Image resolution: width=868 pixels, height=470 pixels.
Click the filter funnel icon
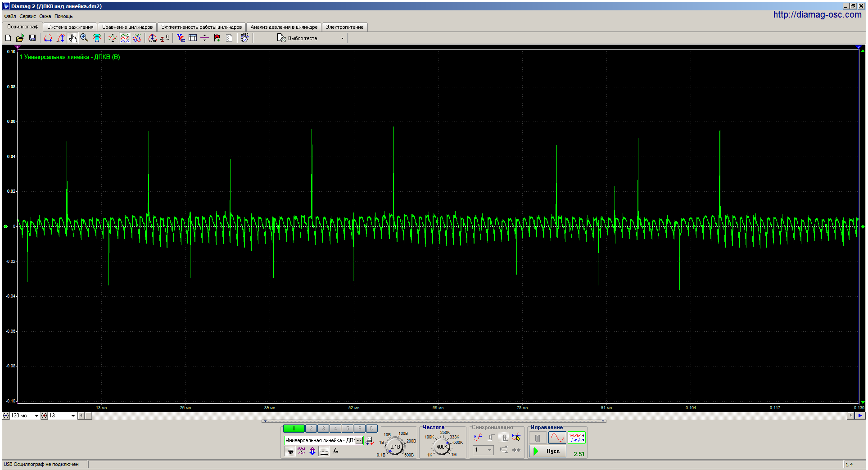tap(181, 38)
